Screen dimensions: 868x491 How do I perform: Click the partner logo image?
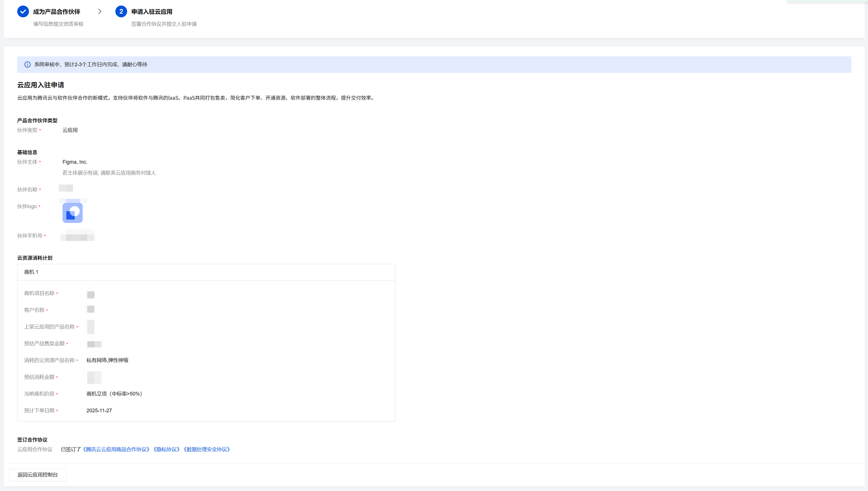click(x=72, y=212)
